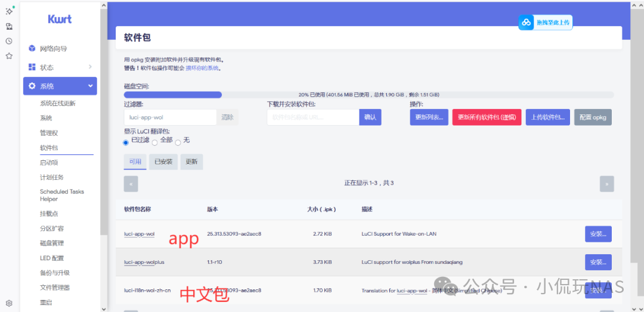Open Scheduled Tasks Helper item

coord(62,195)
